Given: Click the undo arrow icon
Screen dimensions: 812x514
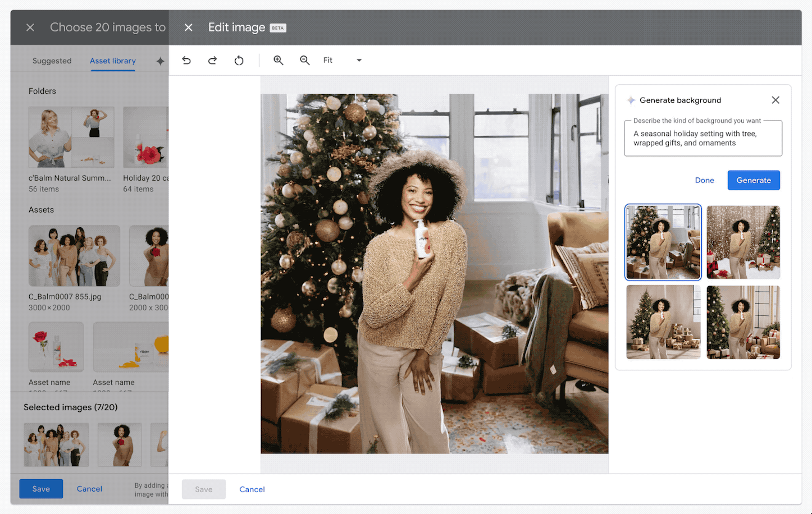Looking at the screenshot, I should pos(186,60).
